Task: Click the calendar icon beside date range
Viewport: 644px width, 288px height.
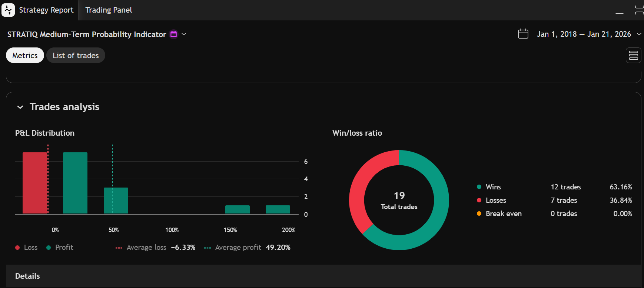Action: pos(523,34)
